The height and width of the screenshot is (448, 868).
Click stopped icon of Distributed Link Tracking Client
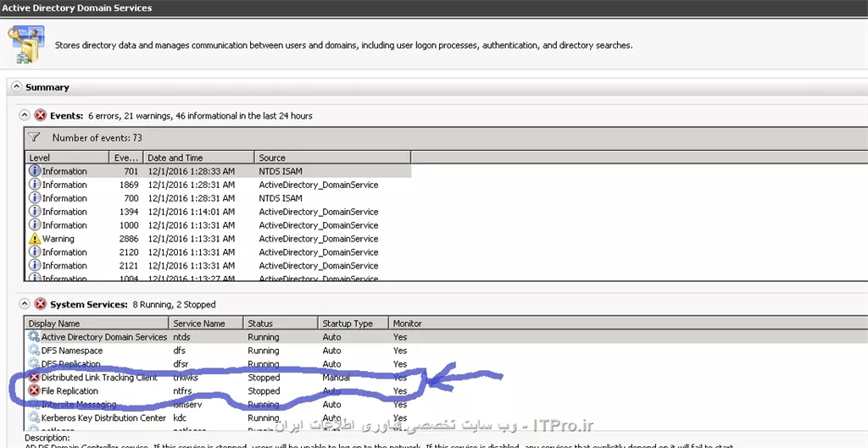coord(34,377)
